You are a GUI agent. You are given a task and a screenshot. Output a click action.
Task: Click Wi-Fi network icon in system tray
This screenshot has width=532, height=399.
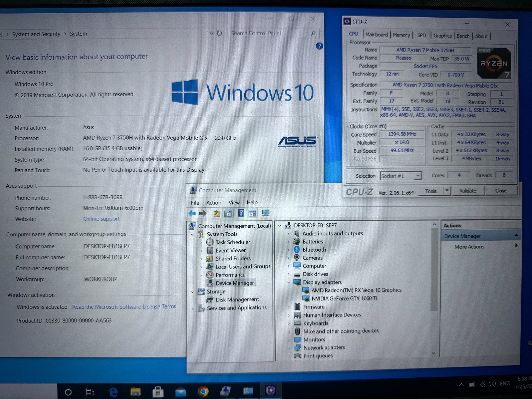click(482, 384)
